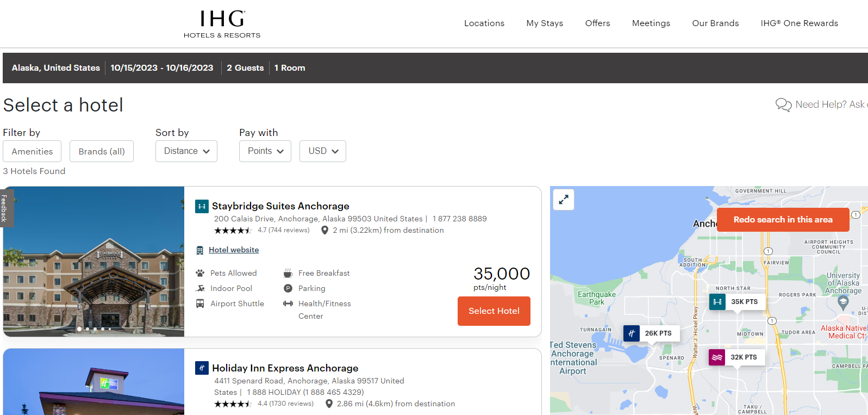Open the Staybridge Suites Anchorage title
Screen dimensions: 868x415
coord(280,206)
